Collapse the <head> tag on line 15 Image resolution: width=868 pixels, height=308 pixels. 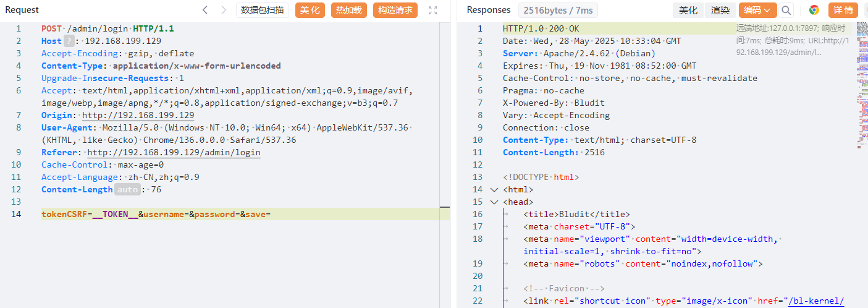tap(494, 202)
